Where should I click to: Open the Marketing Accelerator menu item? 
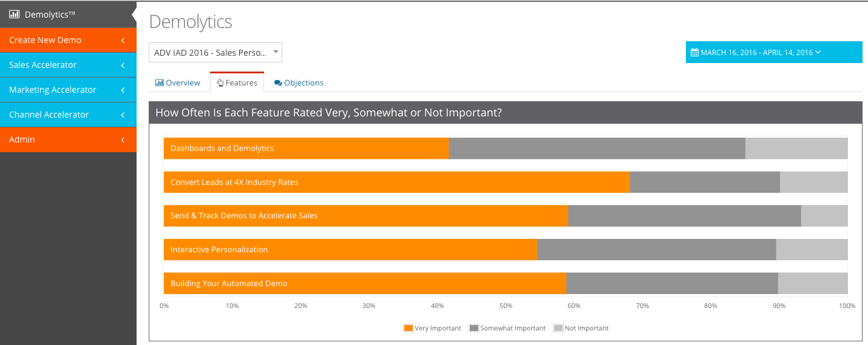[x=53, y=90]
